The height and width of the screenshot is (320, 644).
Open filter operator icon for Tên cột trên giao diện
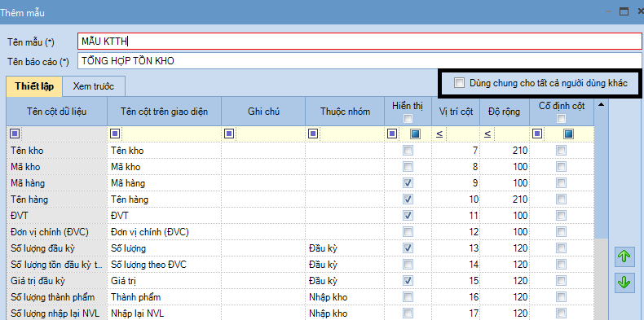pyautogui.click(x=116, y=134)
